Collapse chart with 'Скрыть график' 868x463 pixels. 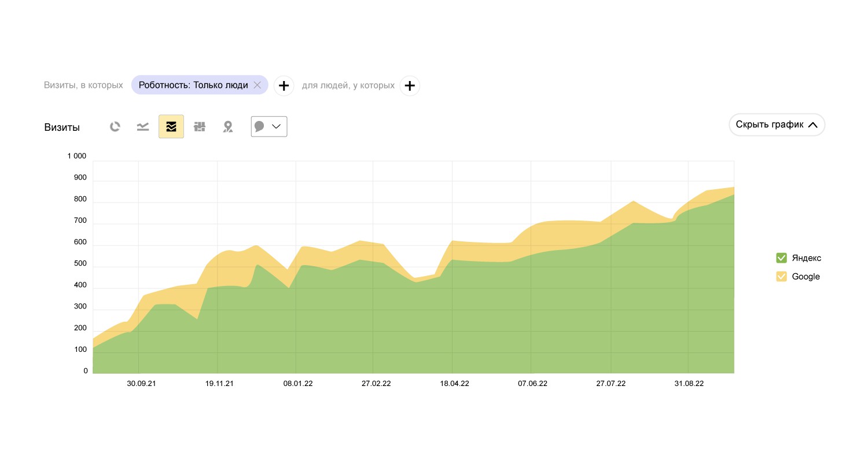tap(777, 124)
